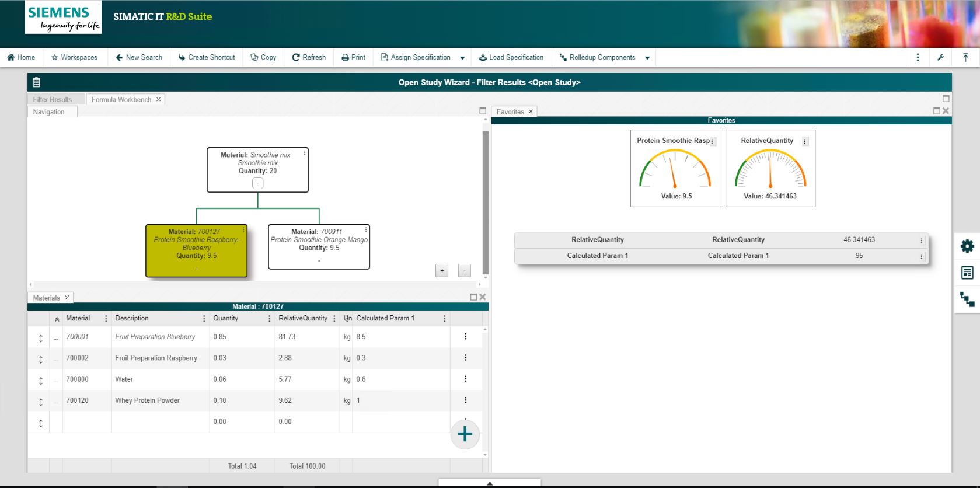The height and width of the screenshot is (488, 980).
Task: Open options menu of node 700911
Action: tap(366, 230)
